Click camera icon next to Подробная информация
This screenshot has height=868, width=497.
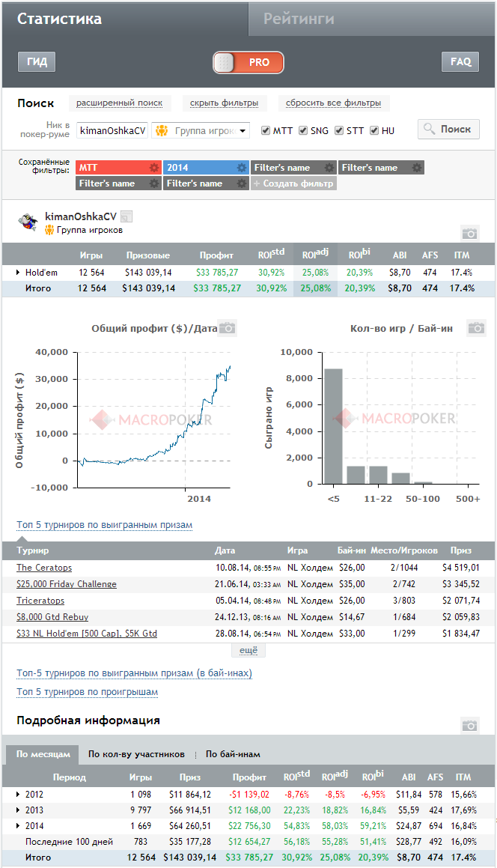[470, 725]
